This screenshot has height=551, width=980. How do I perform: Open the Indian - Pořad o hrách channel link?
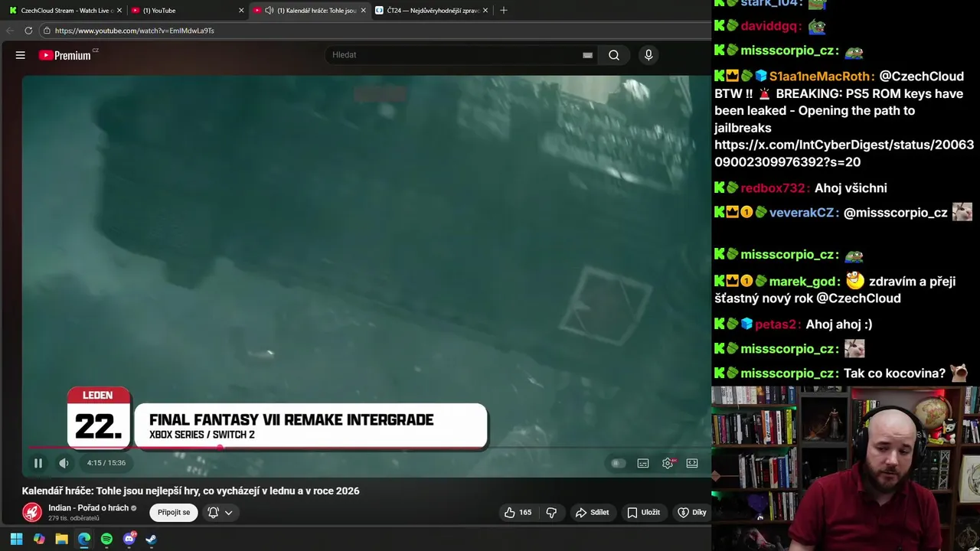pyautogui.click(x=88, y=508)
